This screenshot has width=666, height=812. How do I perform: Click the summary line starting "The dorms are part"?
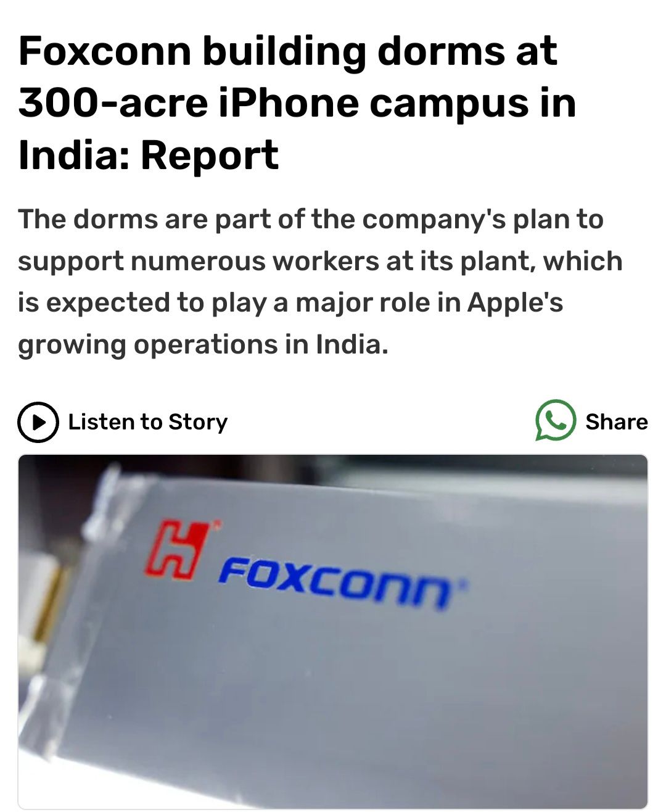click(x=311, y=219)
